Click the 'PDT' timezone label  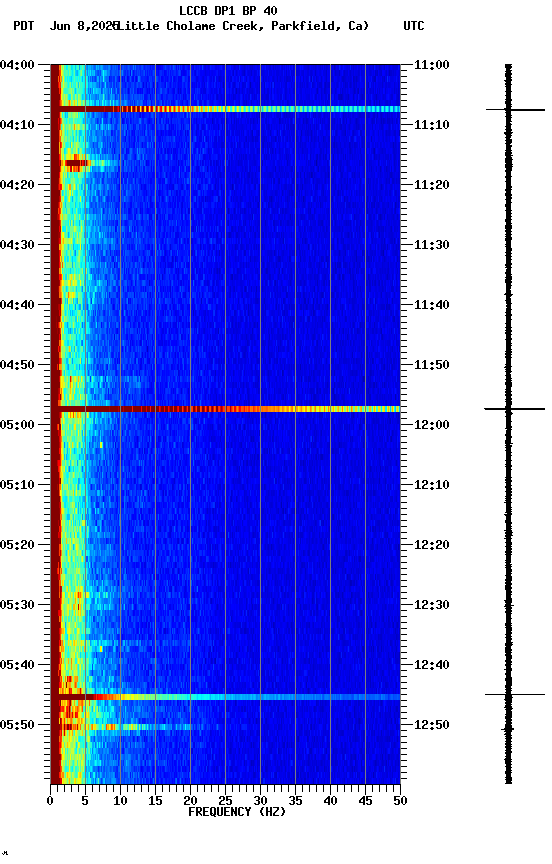coord(24,26)
